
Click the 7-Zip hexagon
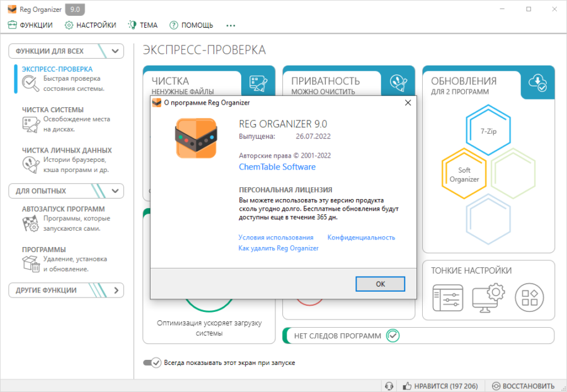(x=488, y=130)
